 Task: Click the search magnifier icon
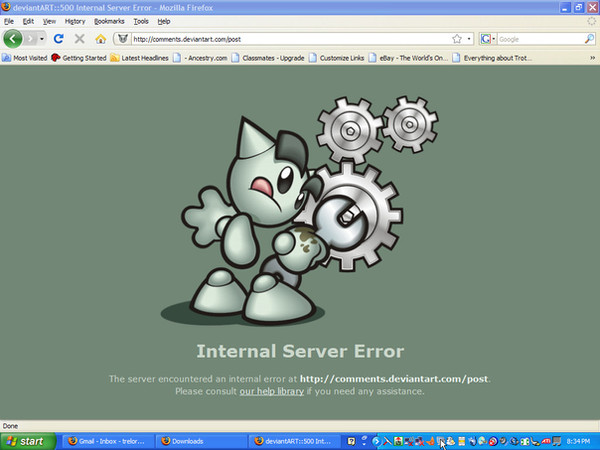point(589,39)
